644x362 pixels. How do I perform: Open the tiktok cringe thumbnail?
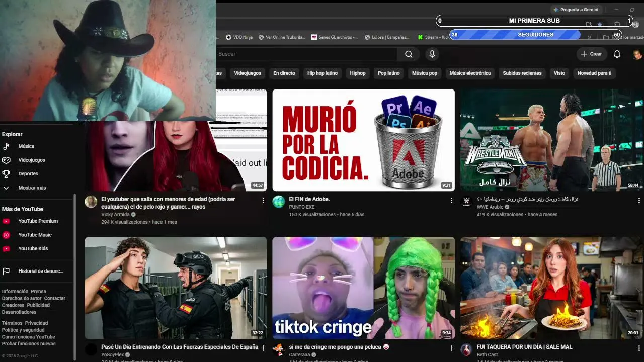click(363, 288)
